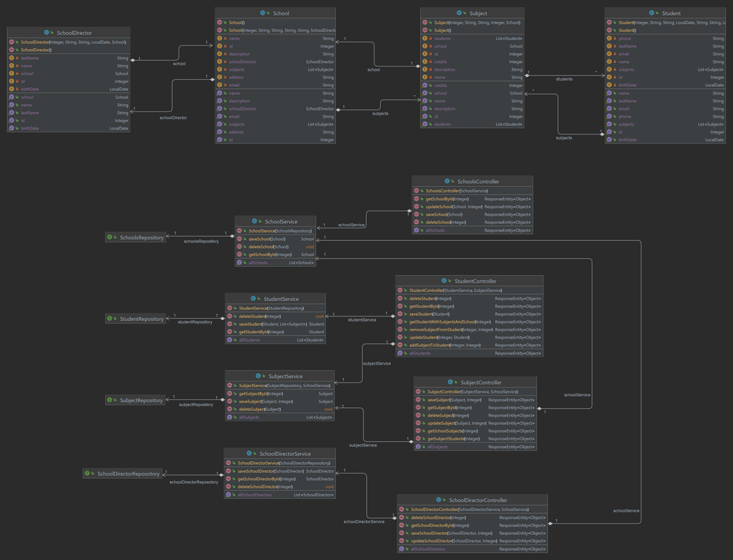Click the students edge label between Subject and Student
The height and width of the screenshot is (560, 733).
564,79
